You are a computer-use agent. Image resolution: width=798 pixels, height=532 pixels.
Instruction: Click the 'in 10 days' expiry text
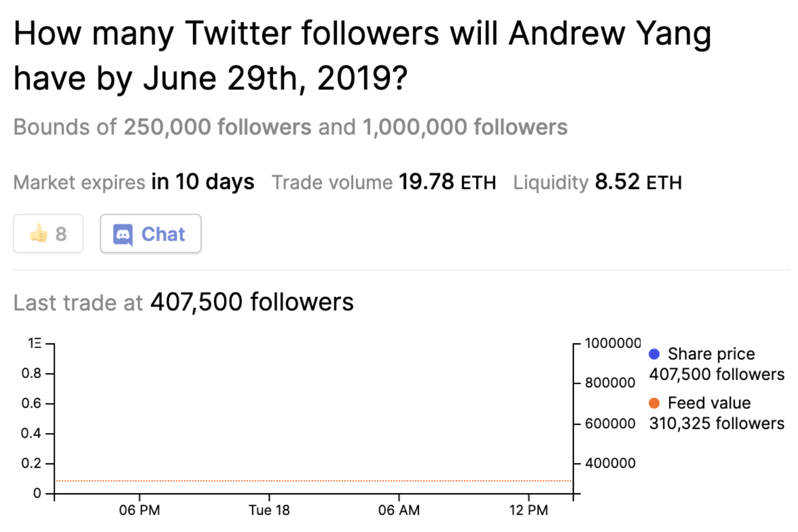tap(203, 182)
